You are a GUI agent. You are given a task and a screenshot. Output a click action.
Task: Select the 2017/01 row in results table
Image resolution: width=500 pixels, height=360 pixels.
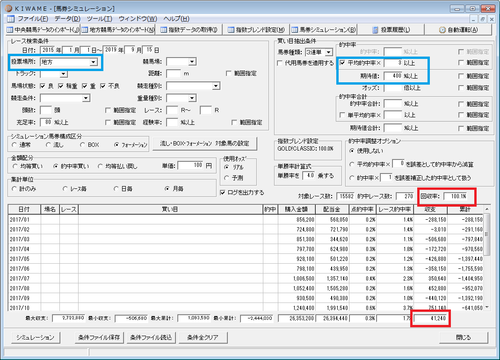246,220
